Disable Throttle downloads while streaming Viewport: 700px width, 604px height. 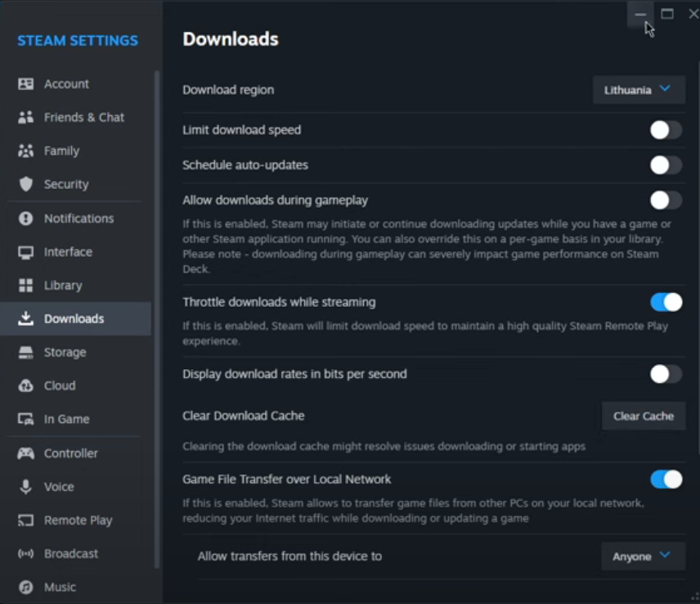[666, 302]
